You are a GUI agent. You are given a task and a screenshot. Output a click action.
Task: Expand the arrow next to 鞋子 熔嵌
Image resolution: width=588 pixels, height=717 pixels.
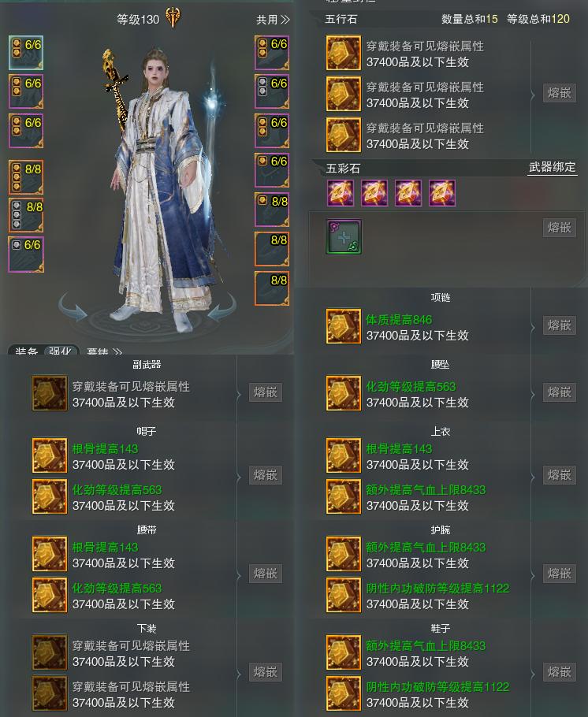point(533,673)
